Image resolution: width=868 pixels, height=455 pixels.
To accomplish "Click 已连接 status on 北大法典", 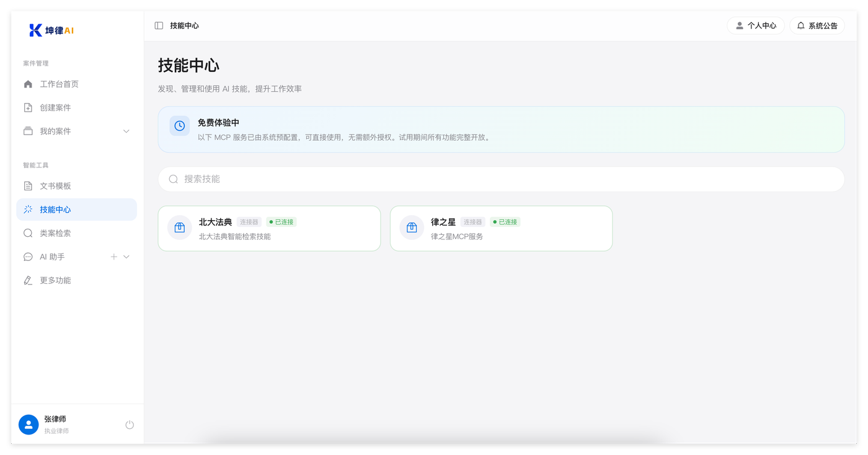I will point(281,222).
